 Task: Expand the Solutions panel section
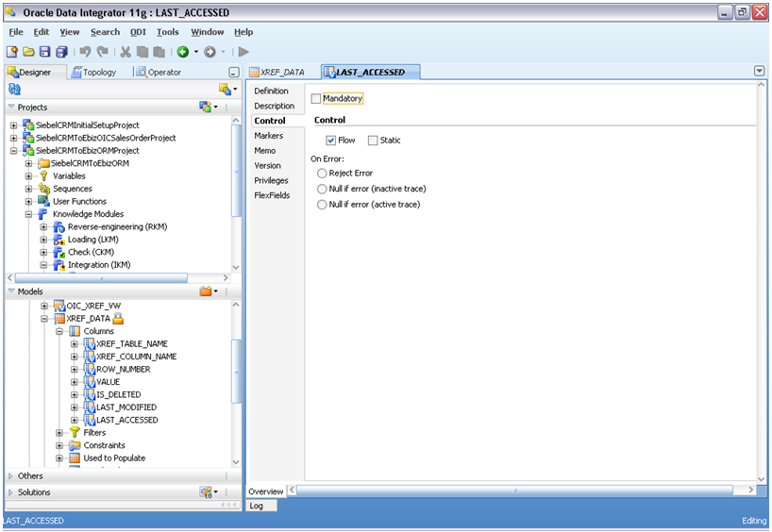[10, 492]
